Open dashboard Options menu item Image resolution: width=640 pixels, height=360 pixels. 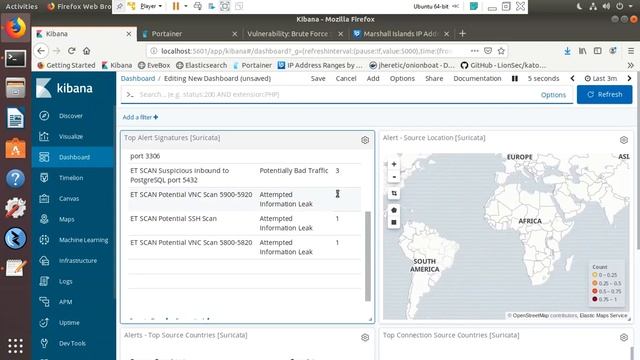(x=402, y=78)
